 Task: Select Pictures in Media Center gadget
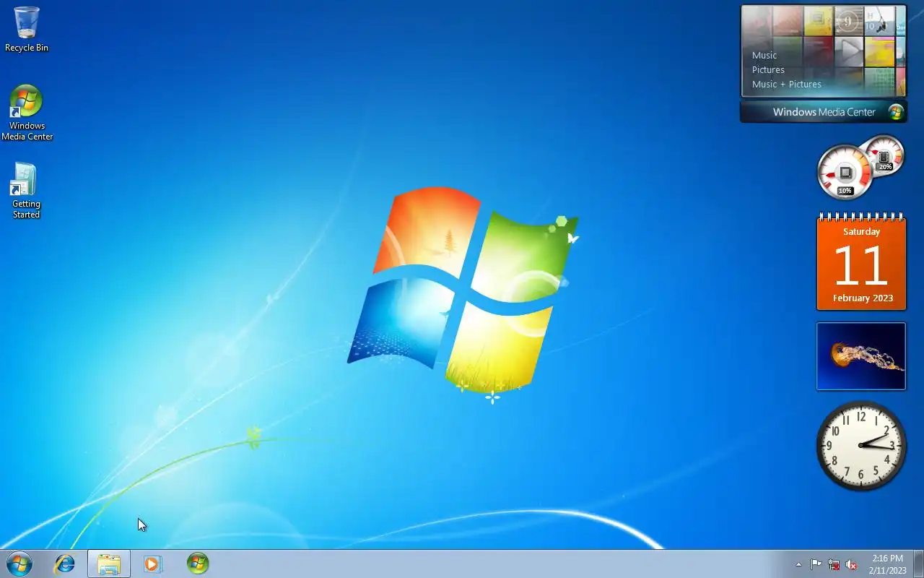pyautogui.click(x=768, y=69)
